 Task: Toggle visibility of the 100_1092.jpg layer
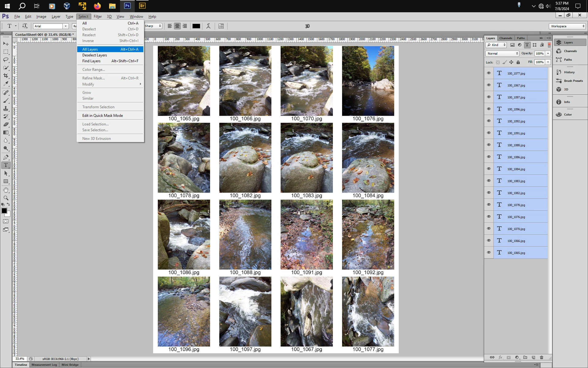click(x=489, y=121)
